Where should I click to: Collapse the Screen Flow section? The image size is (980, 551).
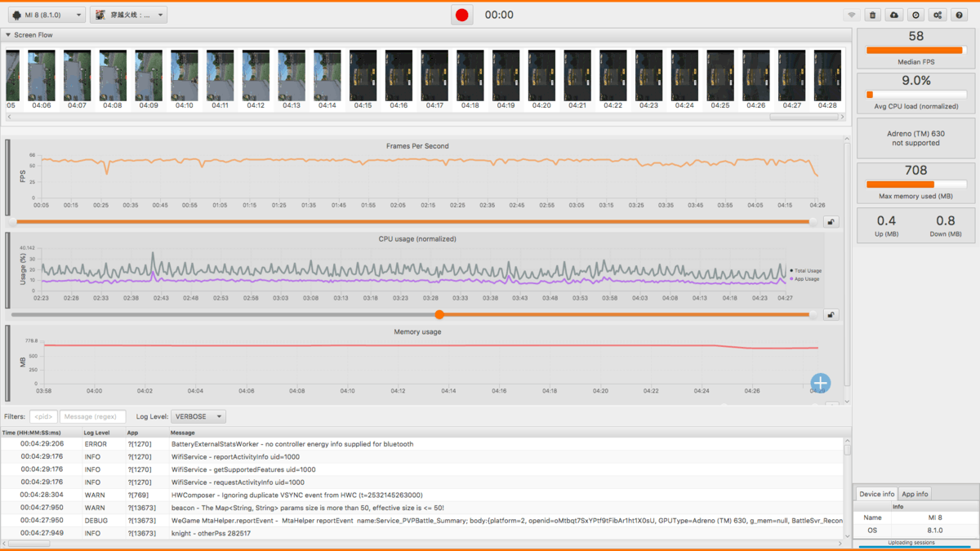9,35
